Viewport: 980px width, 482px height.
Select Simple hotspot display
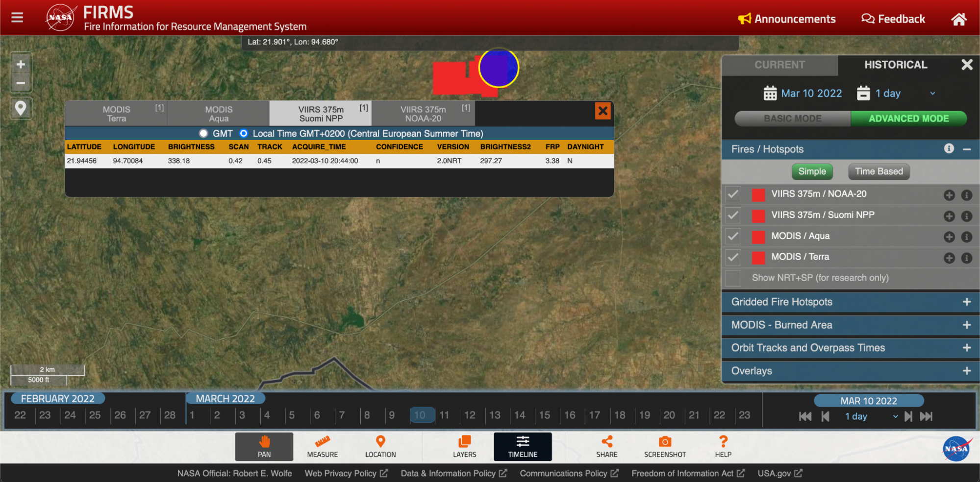[812, 171]
